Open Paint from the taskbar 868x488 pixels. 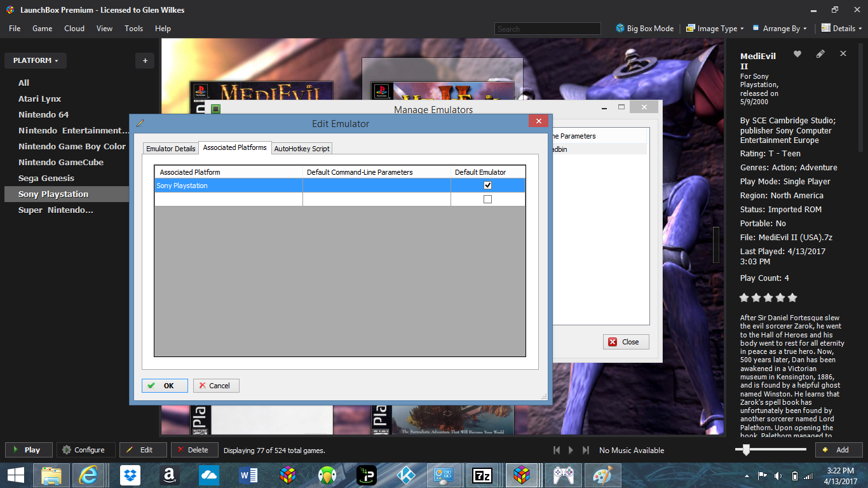pyautogui.click(x=602, y=475)
